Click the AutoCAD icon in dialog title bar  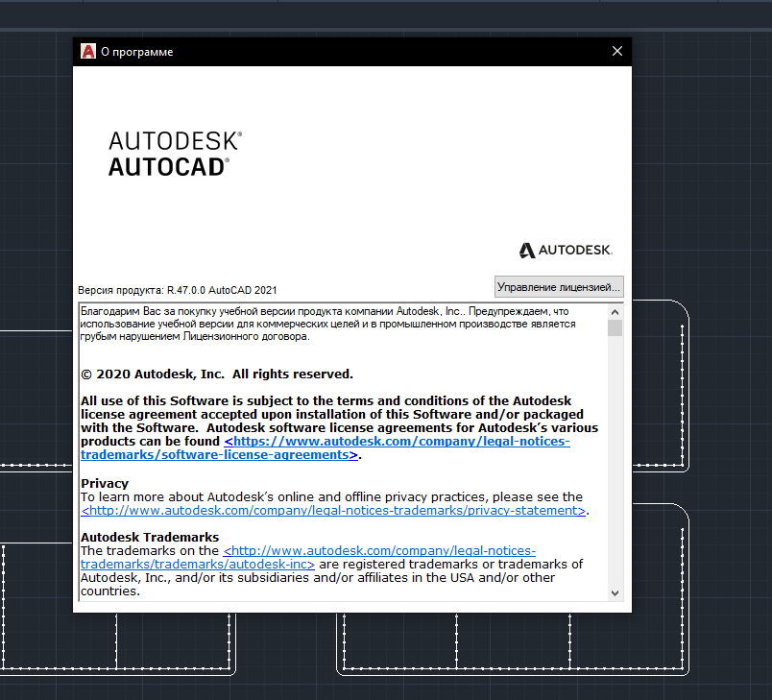[88, 51]
